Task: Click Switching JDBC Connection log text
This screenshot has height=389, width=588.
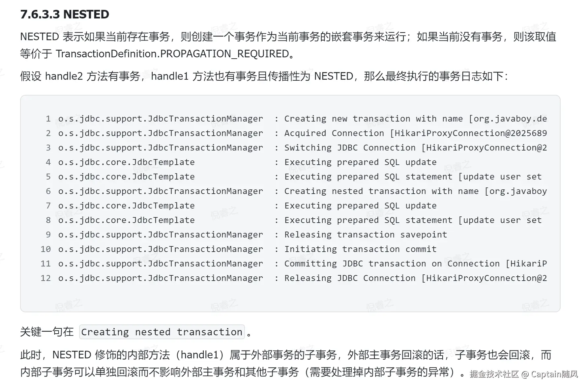Action: [x=415, y=148]
